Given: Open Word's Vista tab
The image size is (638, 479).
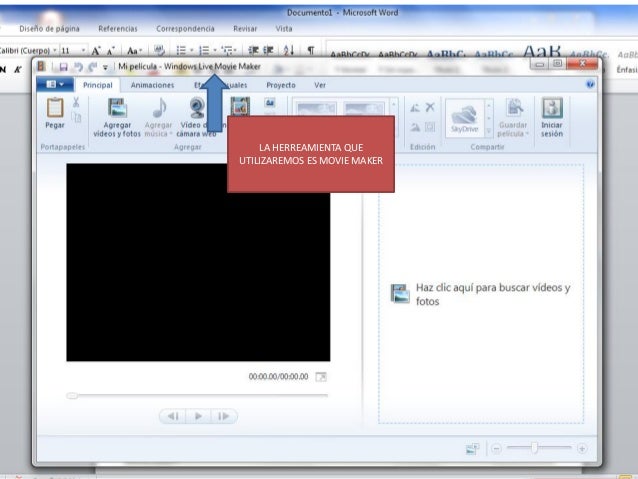Looking at the screenshot, I should [284, 28].
